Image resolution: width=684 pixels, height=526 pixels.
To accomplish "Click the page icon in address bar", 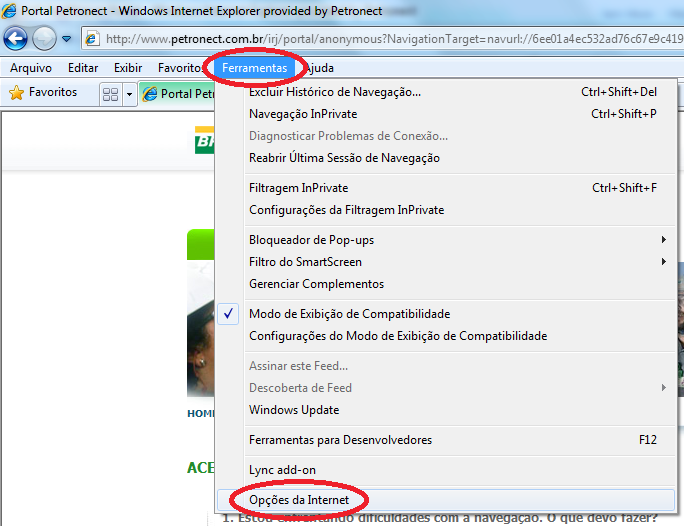I will click(x=92, y=39).
